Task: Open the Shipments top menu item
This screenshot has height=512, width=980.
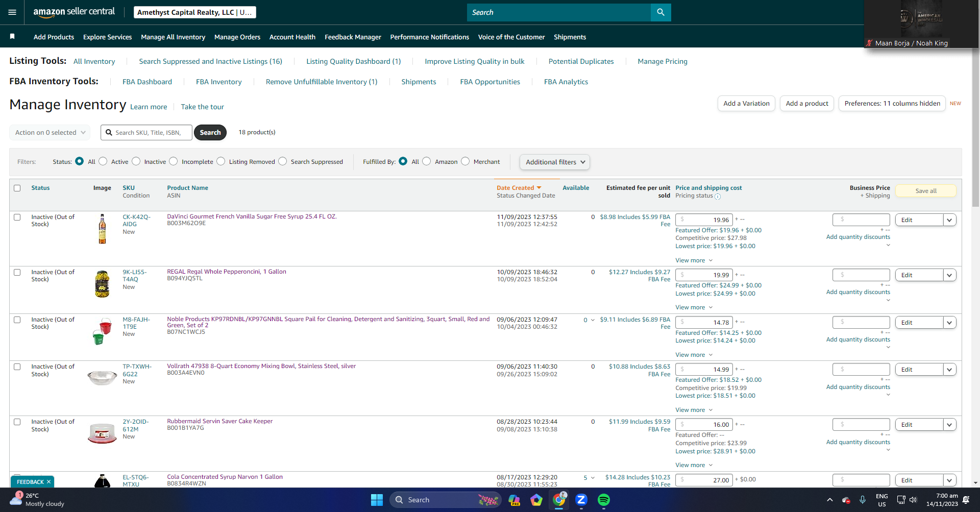Action: pyautogui.click(x=570, y=37)
